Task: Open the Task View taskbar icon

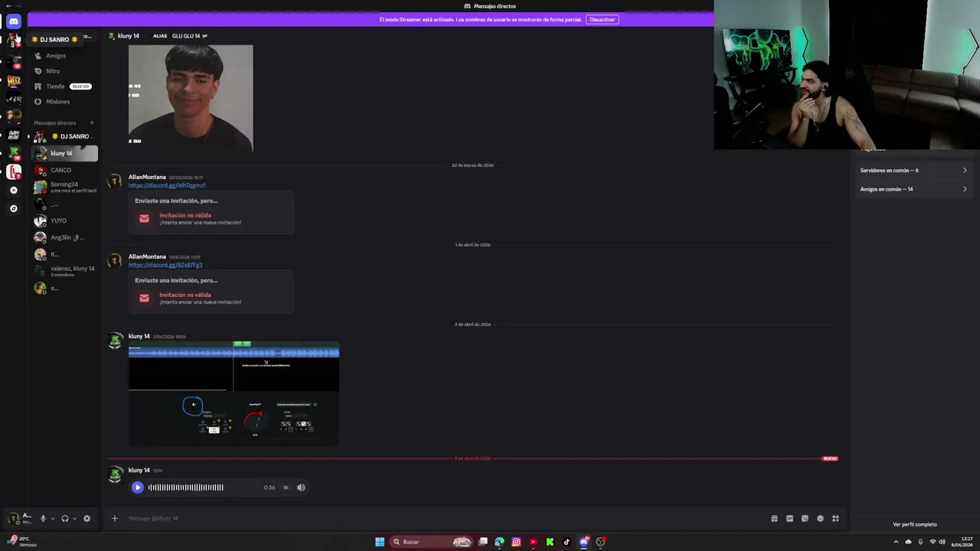Action: point(482,542)
